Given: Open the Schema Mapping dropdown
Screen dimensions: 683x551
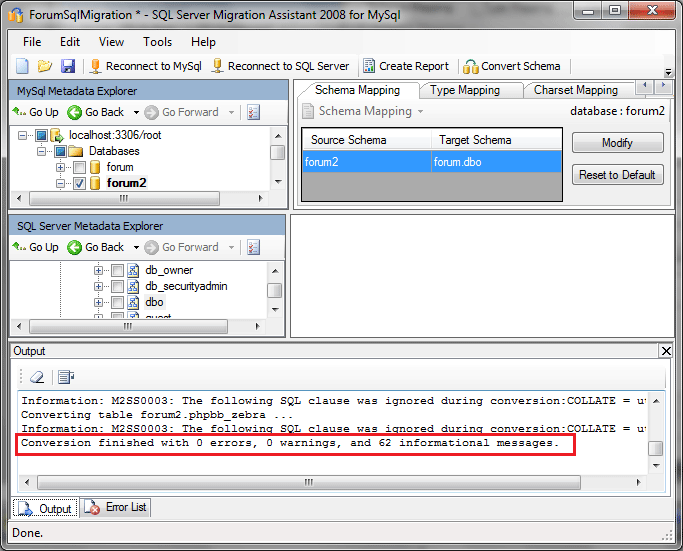Looking at the screenshot, I should tap(370, 111).
